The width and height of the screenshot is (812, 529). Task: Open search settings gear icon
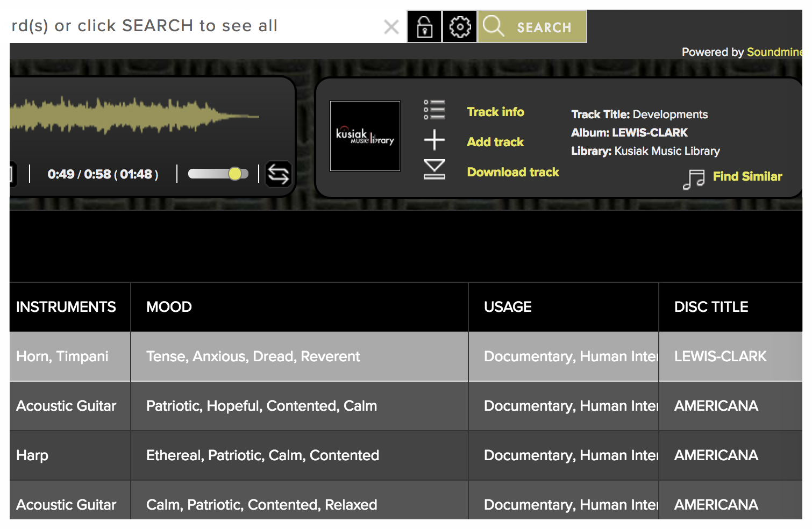(x=460, y=26)
